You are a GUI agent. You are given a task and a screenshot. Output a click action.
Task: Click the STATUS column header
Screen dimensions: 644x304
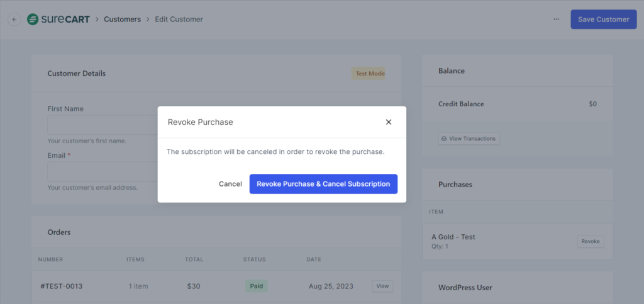coord(254,259)
